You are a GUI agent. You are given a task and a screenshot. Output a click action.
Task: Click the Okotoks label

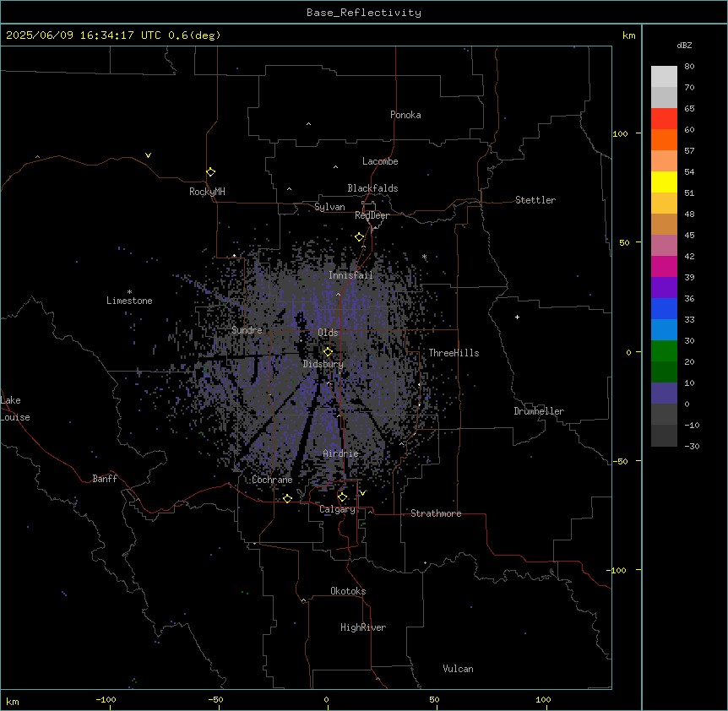[x=348, y=591]
